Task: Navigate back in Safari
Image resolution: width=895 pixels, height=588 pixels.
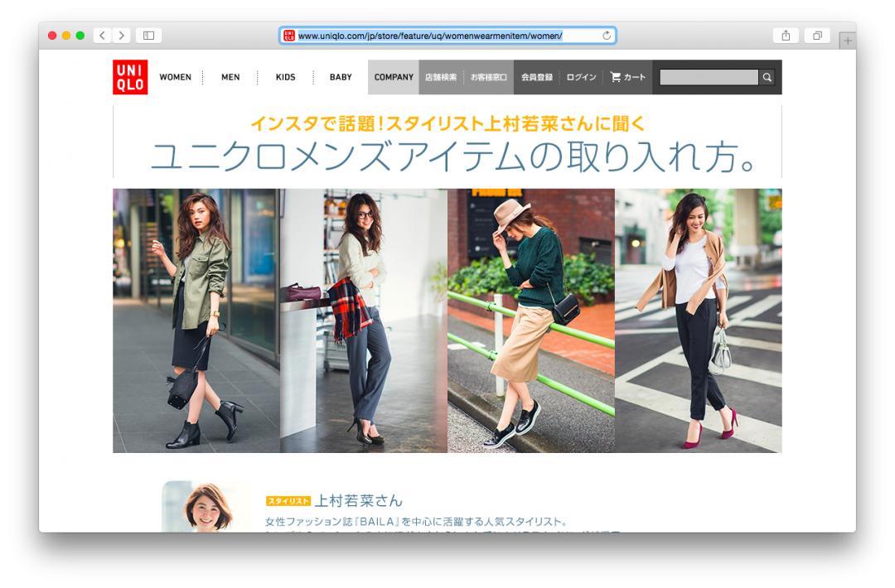Action: (x=101, y=36)
